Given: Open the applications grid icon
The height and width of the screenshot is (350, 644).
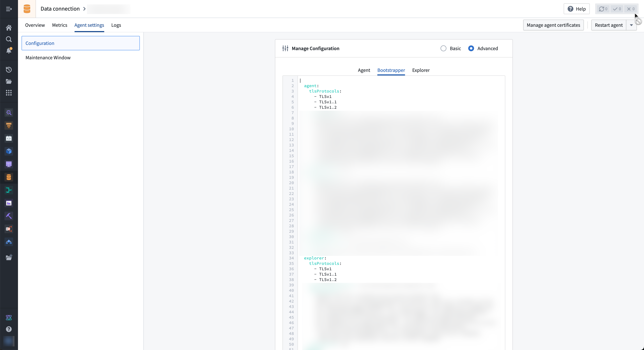Looking at the screenshot, I should click(9, 93).
